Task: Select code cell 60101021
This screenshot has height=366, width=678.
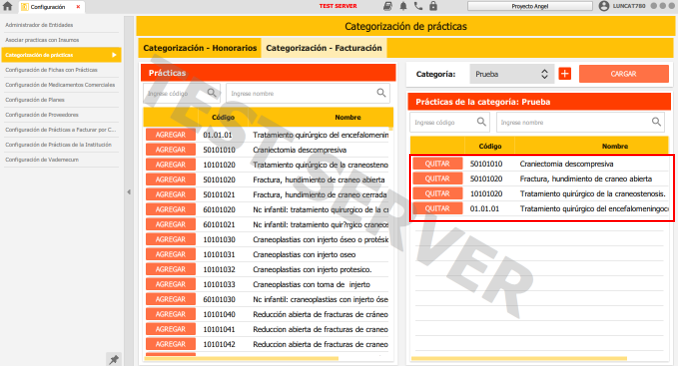Action: [219, 225]
